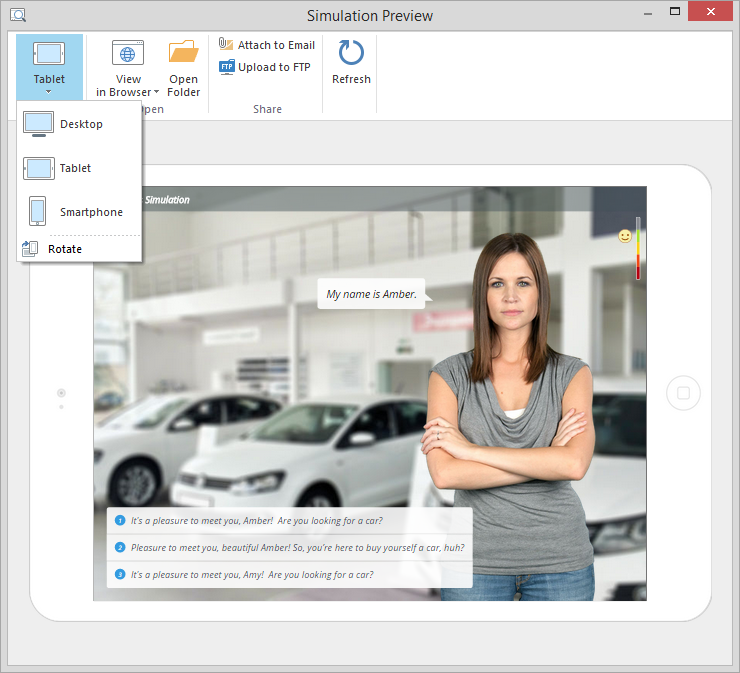Screen dimensions: 740x673
Task: Click the Tablet device icon in ribbon
Action: 49,54
